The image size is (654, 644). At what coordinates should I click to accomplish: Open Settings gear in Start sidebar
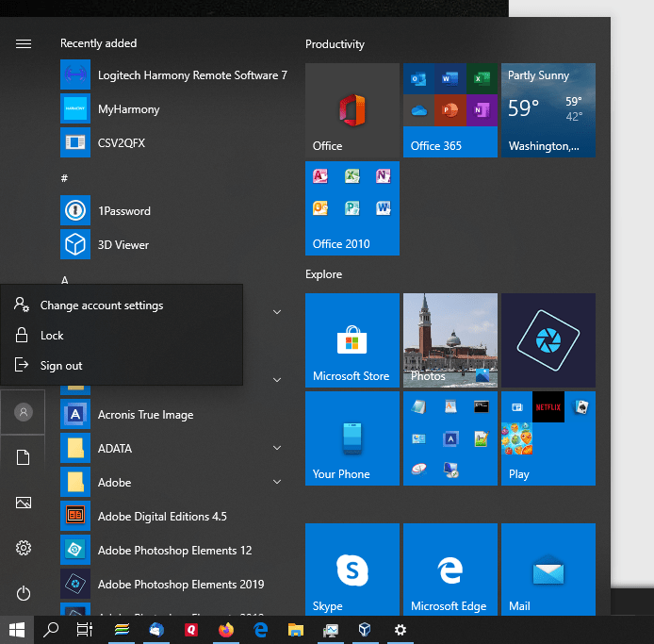pos(23,548)
